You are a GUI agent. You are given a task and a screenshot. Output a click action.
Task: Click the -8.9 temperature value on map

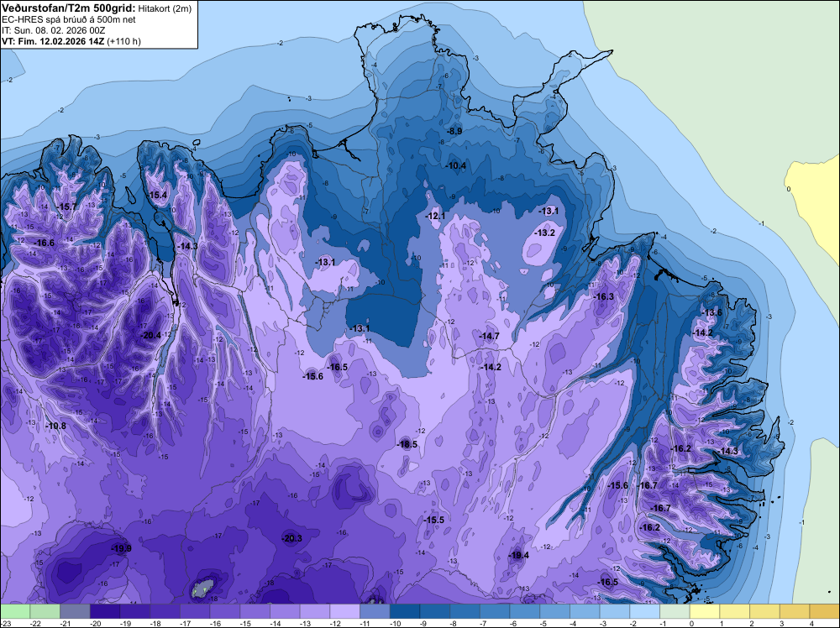point(454,131)
